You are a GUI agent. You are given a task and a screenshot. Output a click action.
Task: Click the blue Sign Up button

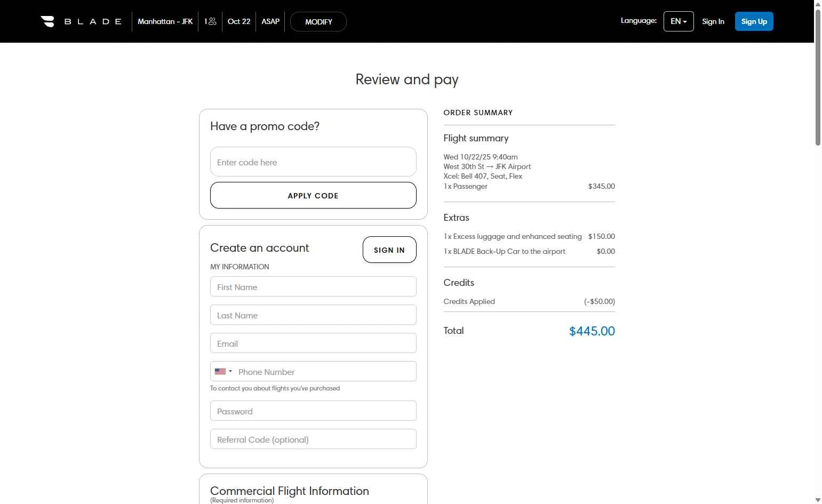pyautogui.click(x=754, y=21)
